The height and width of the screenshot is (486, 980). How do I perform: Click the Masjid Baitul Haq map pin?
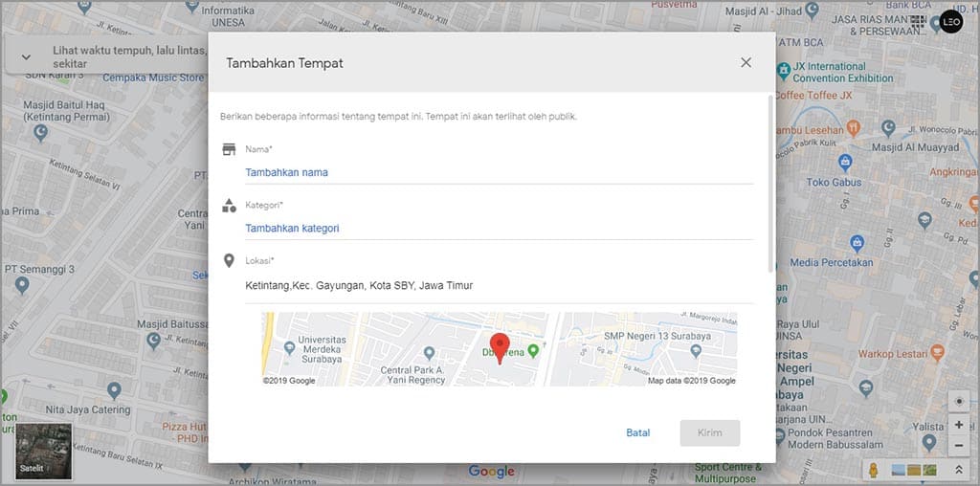pos(40,133)
